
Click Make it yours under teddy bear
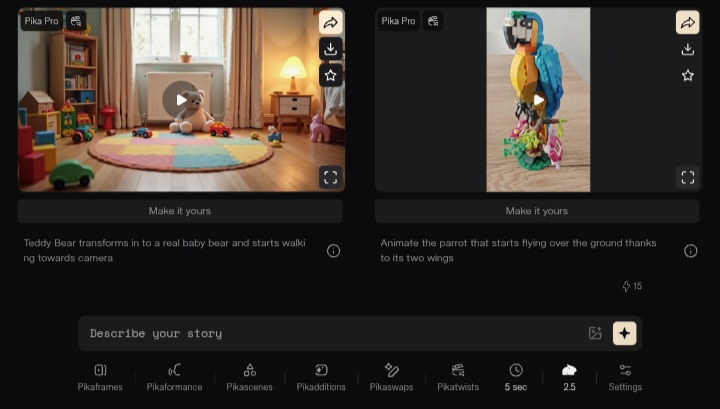click(x=180, y=211)
